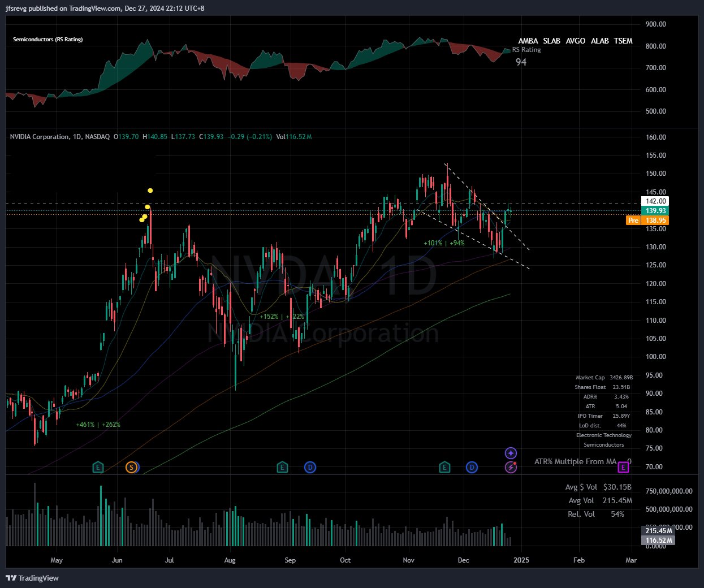Image resolution: width=704 pixels, height=588 pixels.
Task: Open the purple sparkle icon above the timeline
Action: point(510,452)
